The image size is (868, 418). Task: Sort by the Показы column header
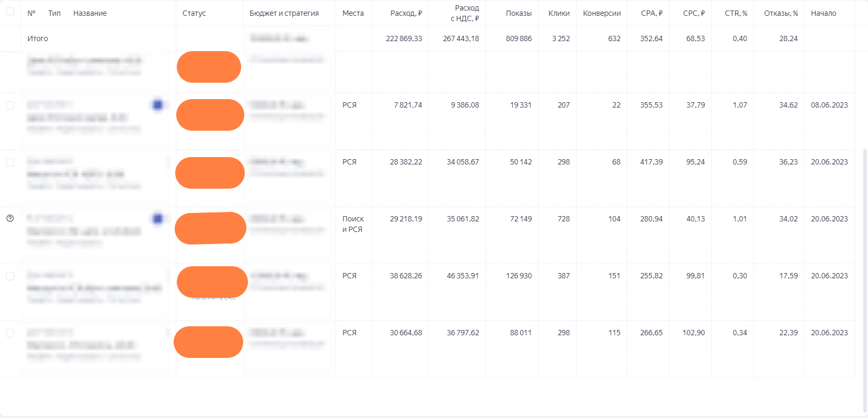[519, 13]
